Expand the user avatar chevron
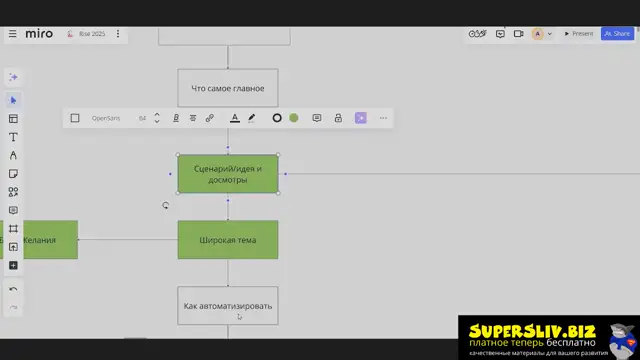Screen dimensions: 640x360 pos(549,34)
